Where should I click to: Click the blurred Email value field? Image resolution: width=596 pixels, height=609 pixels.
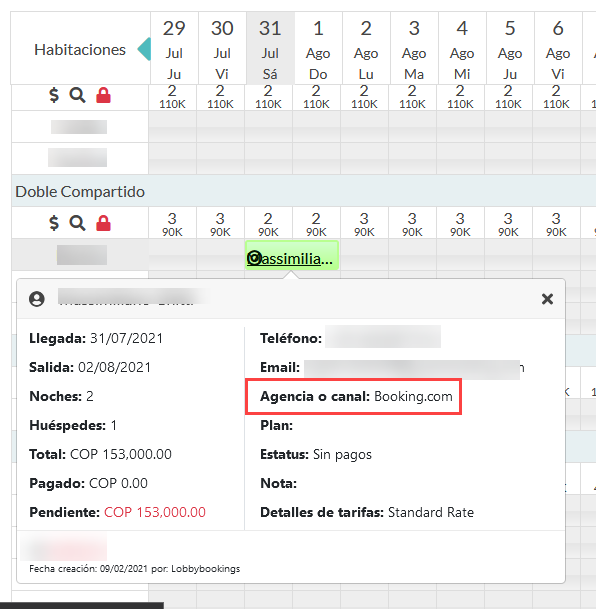pyautogui.click(x=412, y=369)
